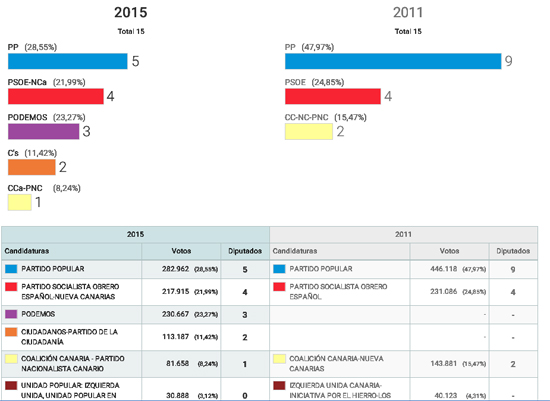The width and height of the screenshot is (550, 401).
Task: Click the Votos column header for 2011
Action: coord(449,251)
